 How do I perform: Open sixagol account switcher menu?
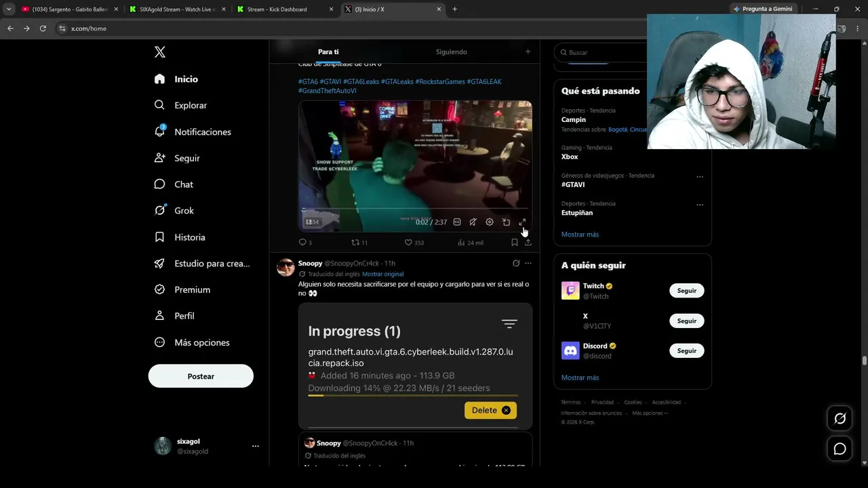(207, 446)
